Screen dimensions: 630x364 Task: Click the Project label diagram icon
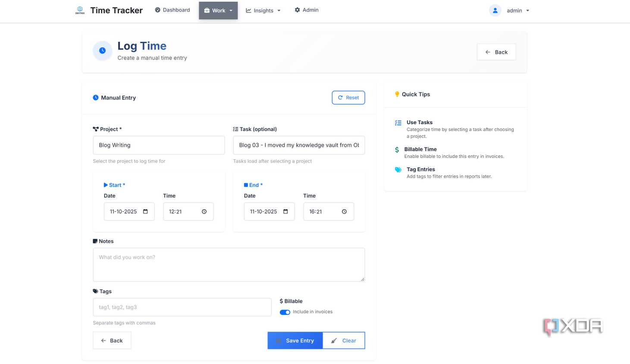coord(96,129)
